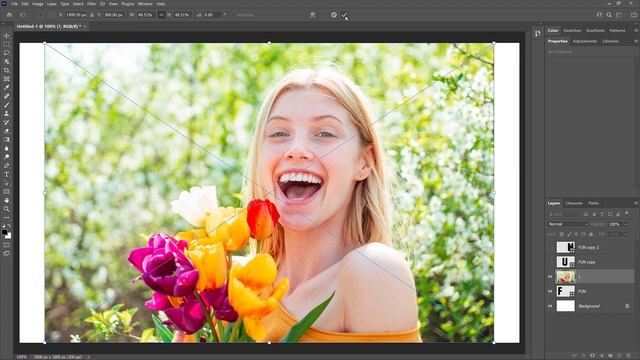Viewport: 640px width, 360px height.
Task: Select the Hand tool
Action: [x=6, y=200]
